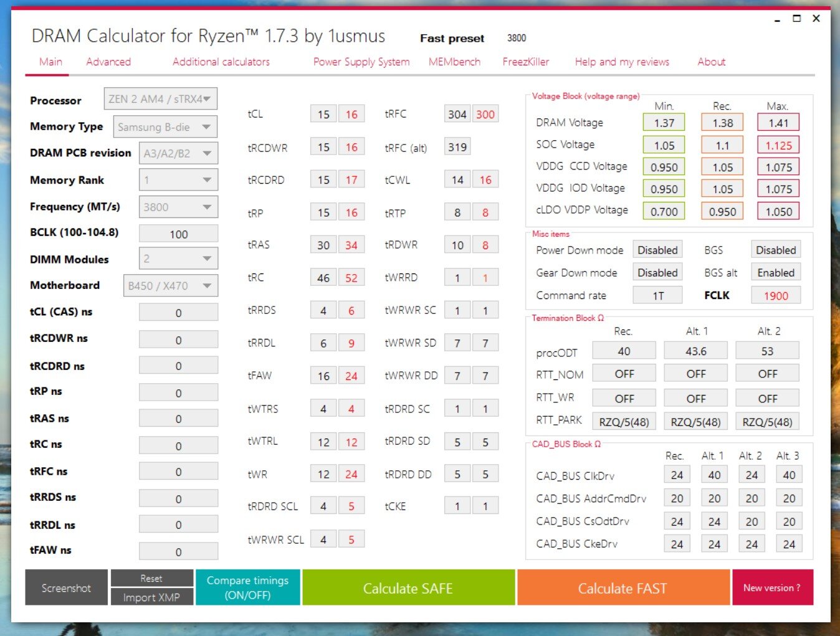Select the Gear Down mode value

(657, 272)
